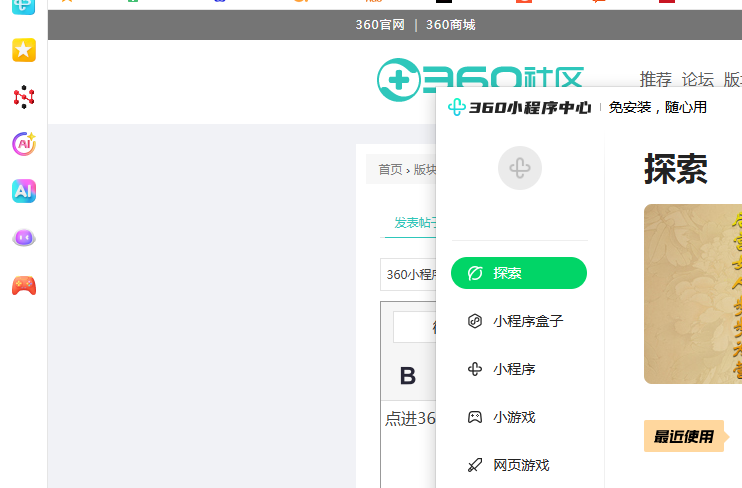Go to 论坛 navigation tab
The width and height of the screenshot is (742, 488).
point(698,80)
